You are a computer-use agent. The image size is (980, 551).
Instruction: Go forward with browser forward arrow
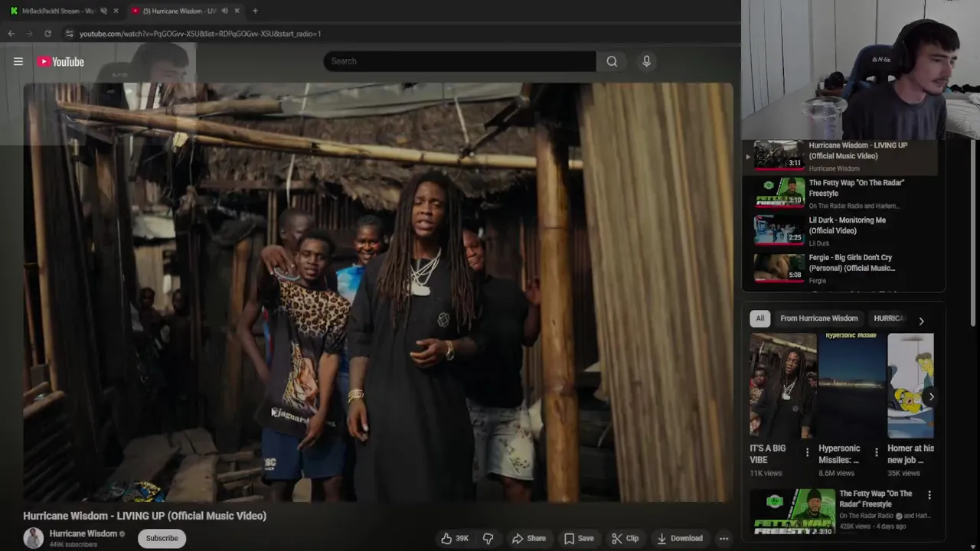point(29,34)
